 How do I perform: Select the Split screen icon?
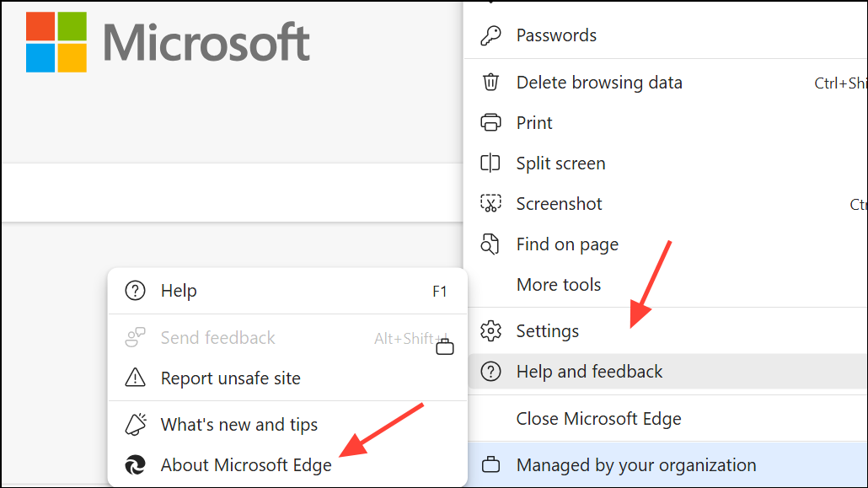click(x=490, y=164)
